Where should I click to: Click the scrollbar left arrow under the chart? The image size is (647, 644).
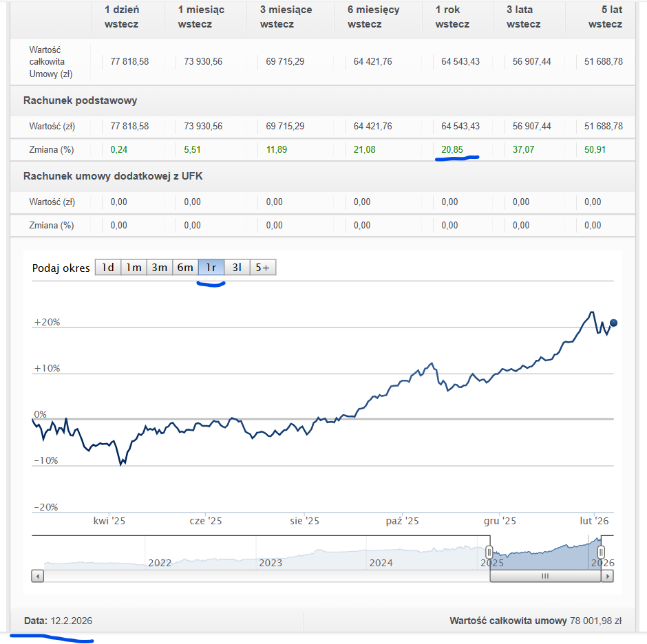coord(38,576)
